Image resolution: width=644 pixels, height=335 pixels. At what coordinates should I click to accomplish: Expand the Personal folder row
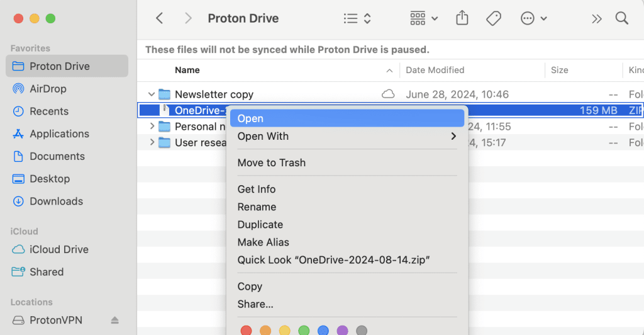click(152, 126)
